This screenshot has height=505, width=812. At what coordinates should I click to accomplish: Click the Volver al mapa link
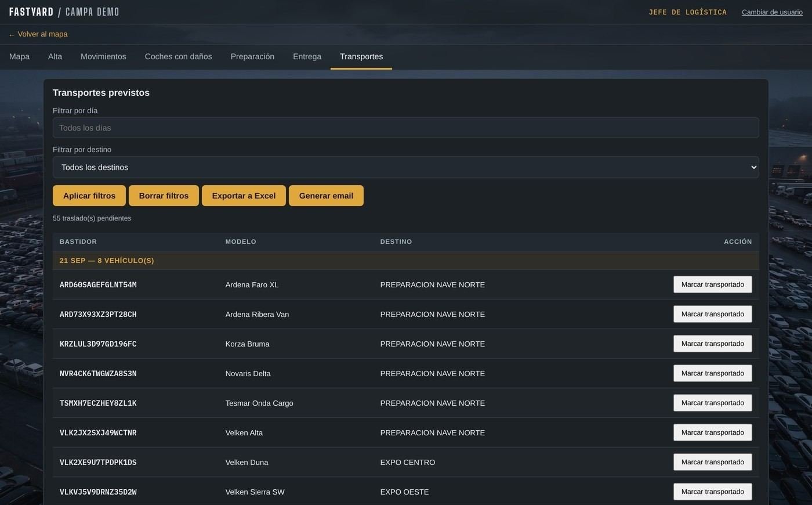click(x=38, y=34)
